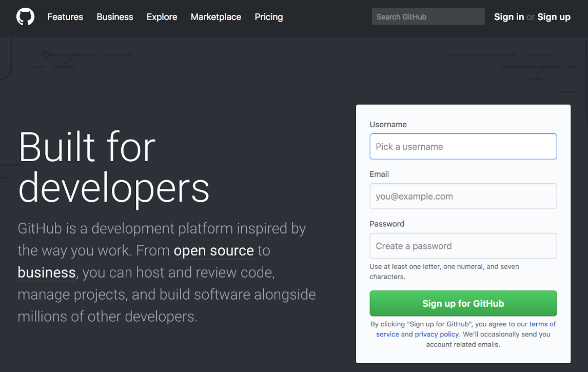Select the Email input field

[463, 196]
